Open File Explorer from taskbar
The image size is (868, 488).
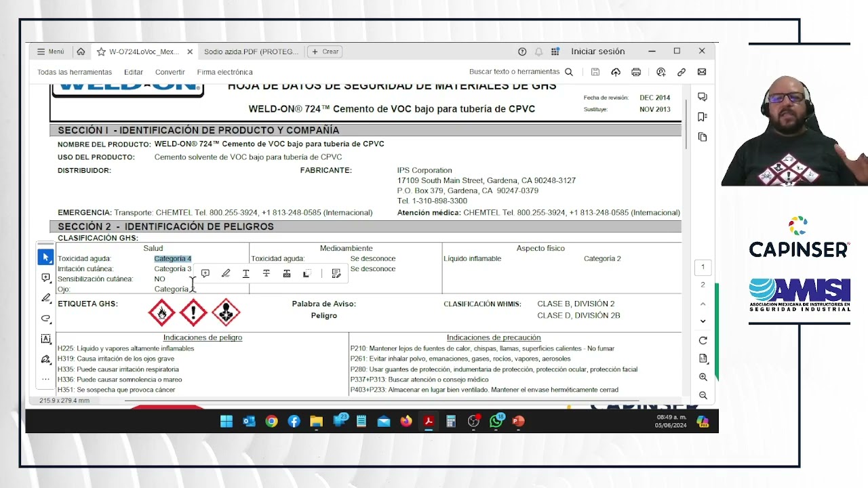click(x=316, y=422)
